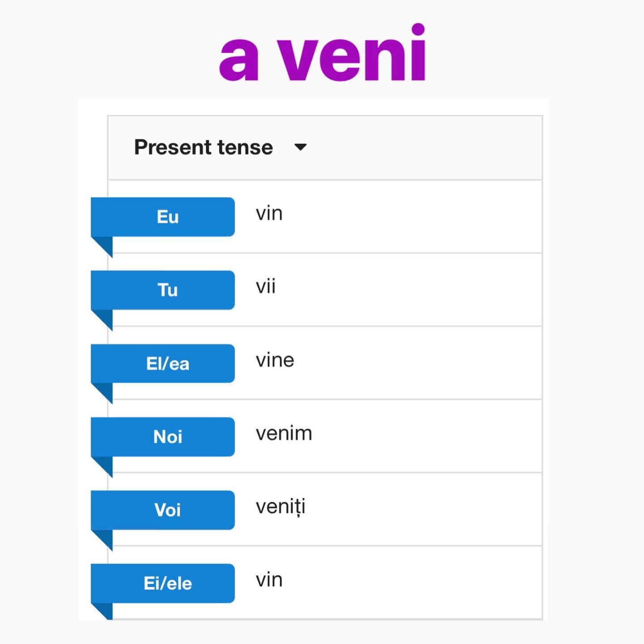Select the conjugation venim

284,433
